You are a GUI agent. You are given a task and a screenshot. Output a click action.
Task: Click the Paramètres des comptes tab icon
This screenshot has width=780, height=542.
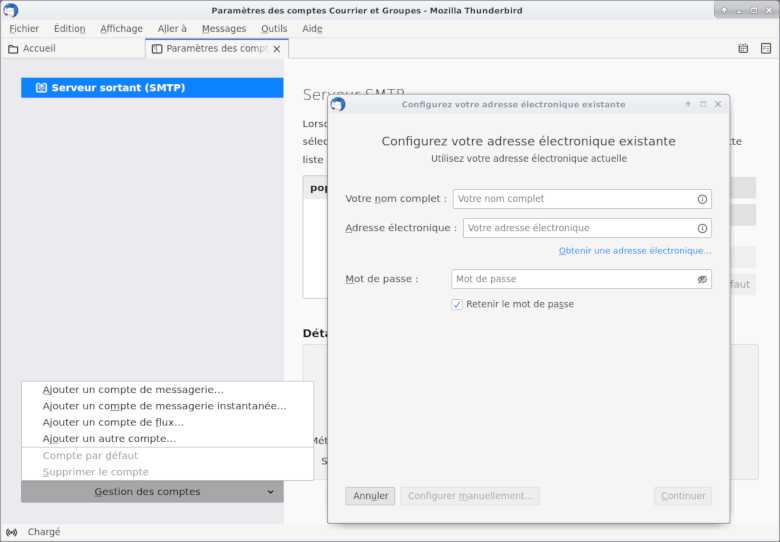[x=157, y=49]
